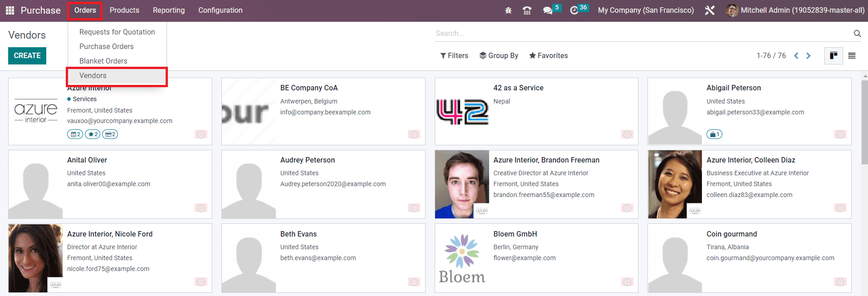
Task: Open Azure Interior, Brandon Freeman photo thumbnail
Action: point(462,184)
